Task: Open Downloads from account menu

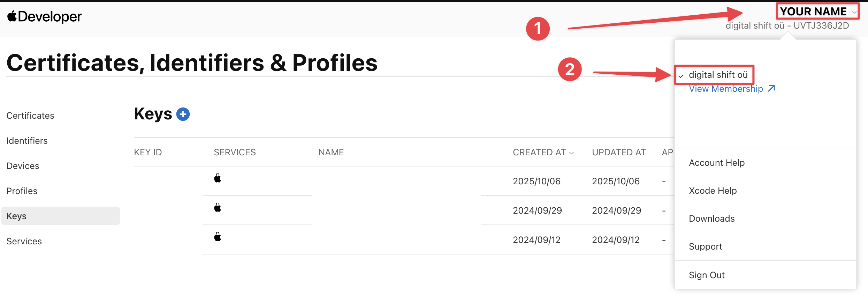Action: [x=712, y=219]
